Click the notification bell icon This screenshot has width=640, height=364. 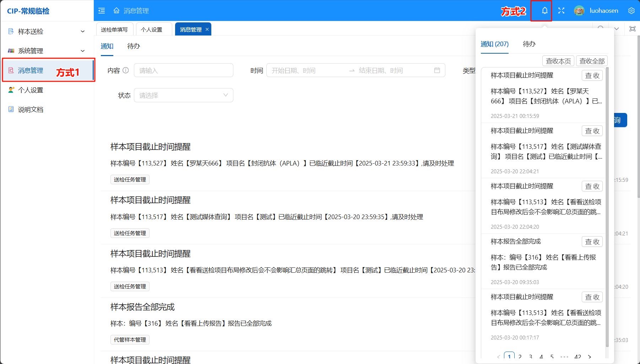tap(544, 11)
